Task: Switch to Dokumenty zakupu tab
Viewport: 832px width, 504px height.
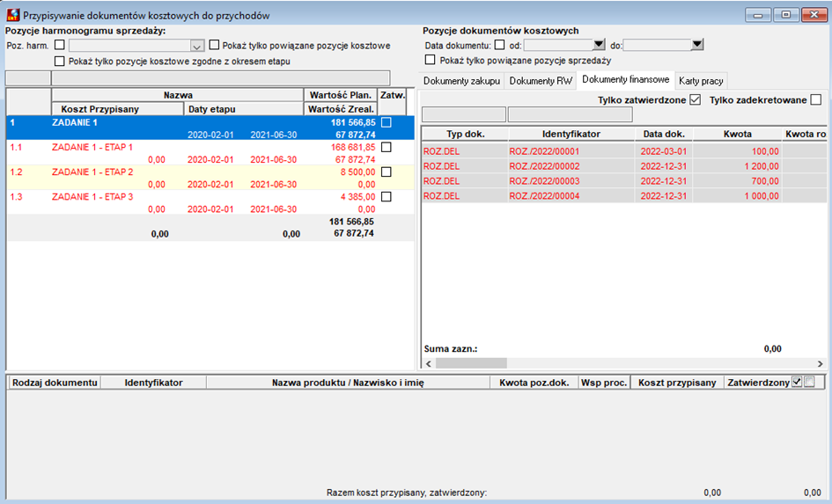Action: [x=461, y=81]
